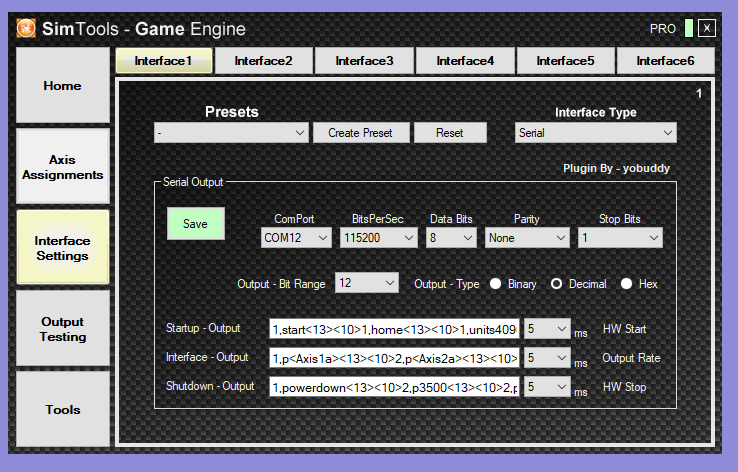
Task: Click the Serial Output group label
Action: 193,182
